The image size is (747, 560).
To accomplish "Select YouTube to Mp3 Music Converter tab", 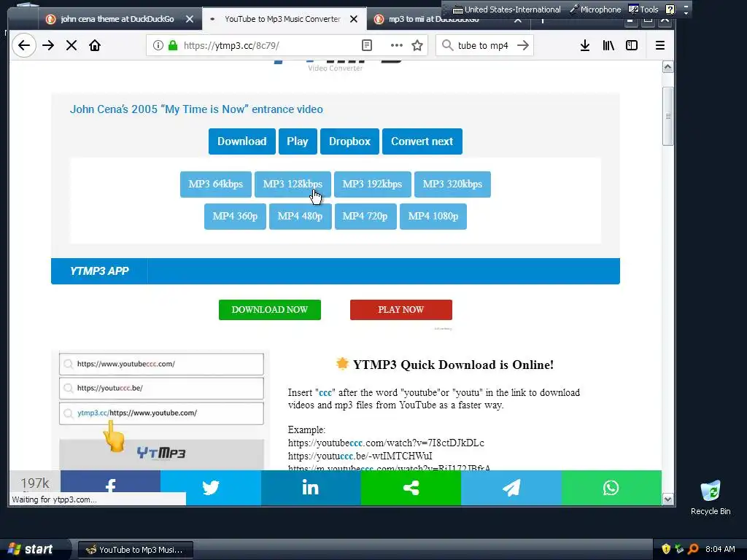I will click(x=282, y=19).
